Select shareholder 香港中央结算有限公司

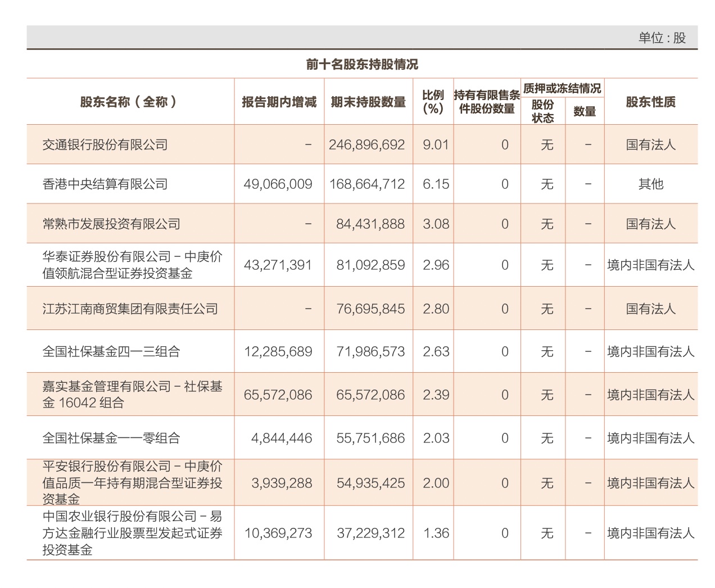coord(105,184)
